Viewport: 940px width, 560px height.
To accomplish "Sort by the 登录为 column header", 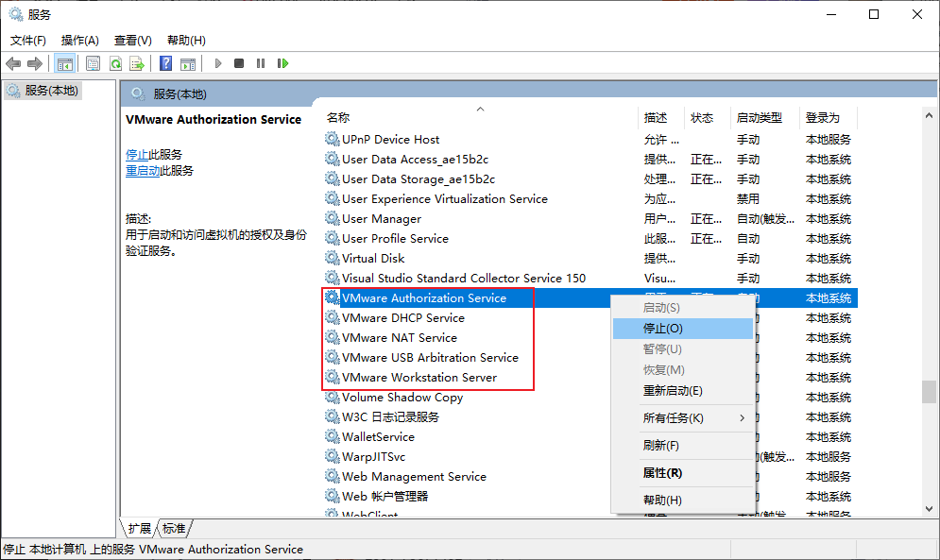I will click(829, 117).
